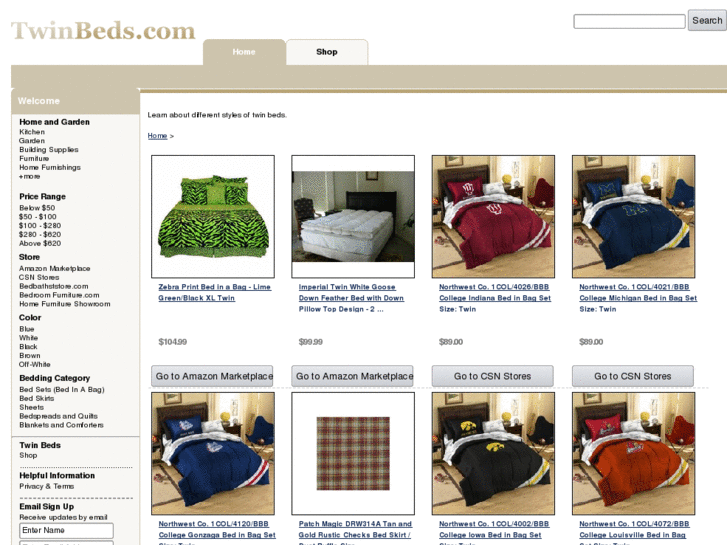Open the Patch Magic plaid bed skirt image
727x545 pixels.
(x=353, y=454)
